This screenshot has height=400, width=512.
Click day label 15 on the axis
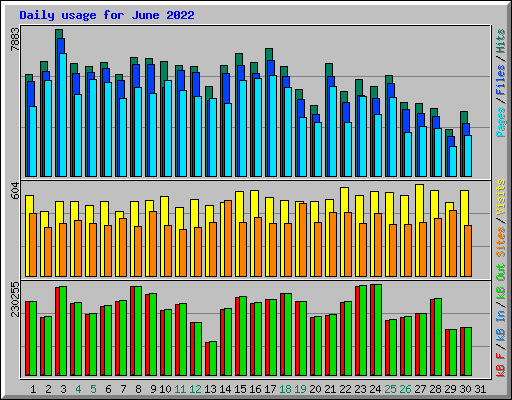click(x=240, y=389)
